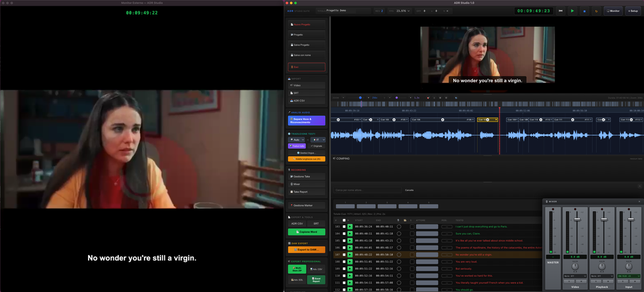The width and height of the screenshot is (644, 292).
Task: Open the Playback channel routing dropdown in the mixer
Action: [602, 276]
